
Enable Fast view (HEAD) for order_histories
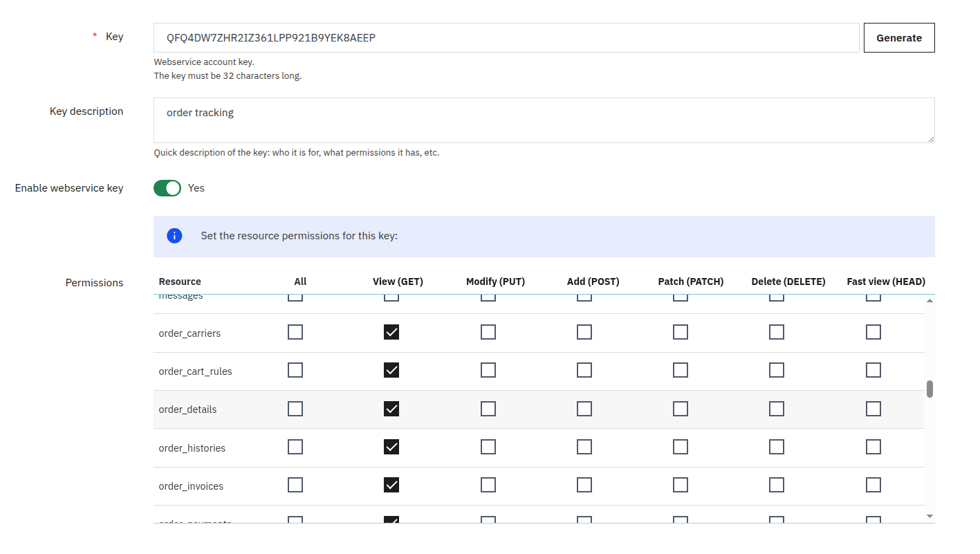(x=873, y=447)
